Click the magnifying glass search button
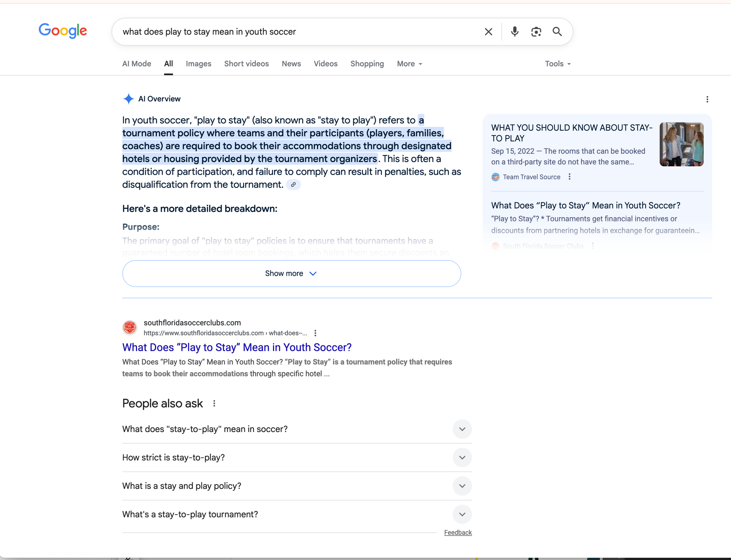This screenshot has height=560, width=731. [x=557, y=32]
